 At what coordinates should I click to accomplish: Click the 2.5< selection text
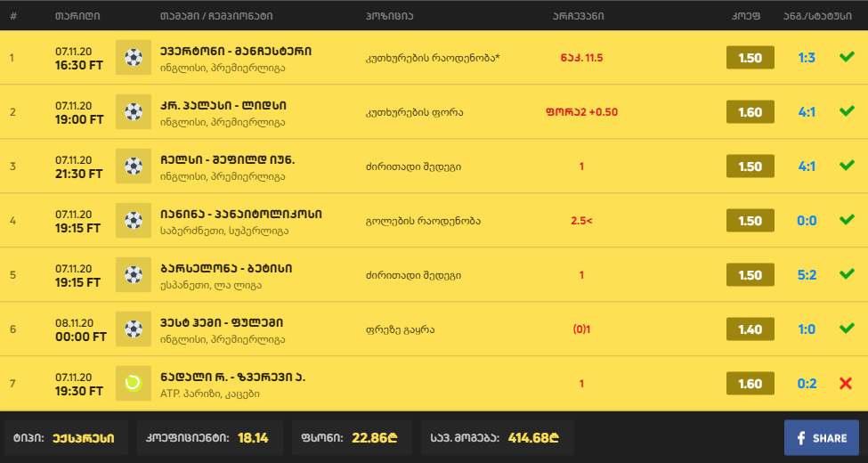(x=581, y=221)
